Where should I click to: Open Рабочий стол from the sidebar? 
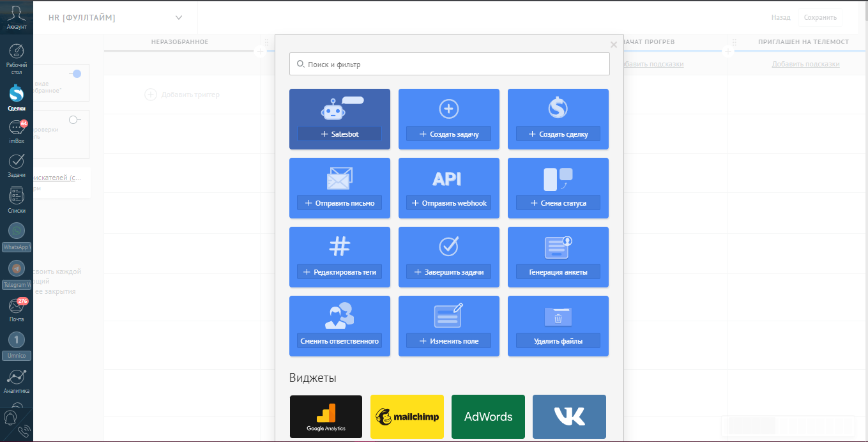click(17, 58)
